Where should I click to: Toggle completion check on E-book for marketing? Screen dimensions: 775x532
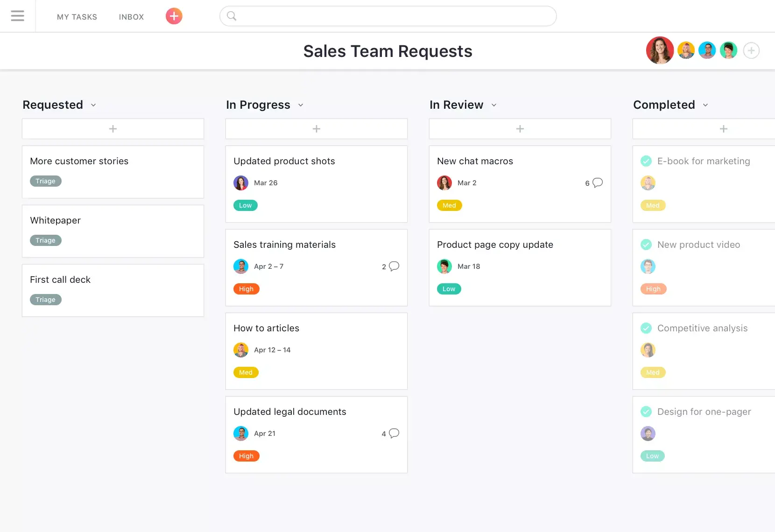coord(646,161)
